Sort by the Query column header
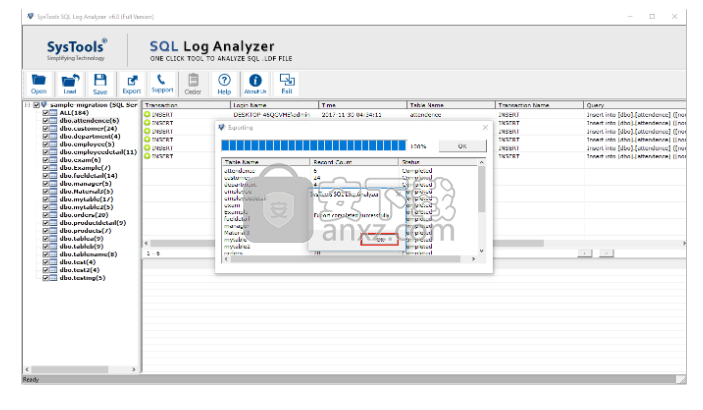This screenshot has width=703, height=410. click(x=635, y=105)
